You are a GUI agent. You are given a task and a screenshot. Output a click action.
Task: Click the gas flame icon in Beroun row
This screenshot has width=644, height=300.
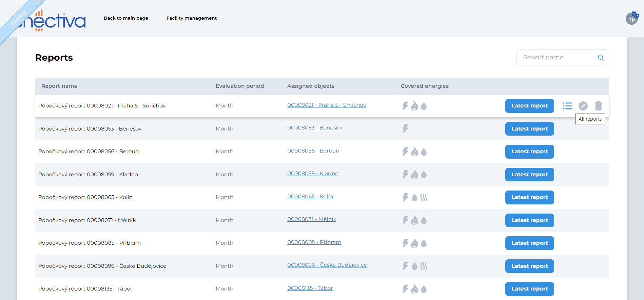tap(414, 152)
